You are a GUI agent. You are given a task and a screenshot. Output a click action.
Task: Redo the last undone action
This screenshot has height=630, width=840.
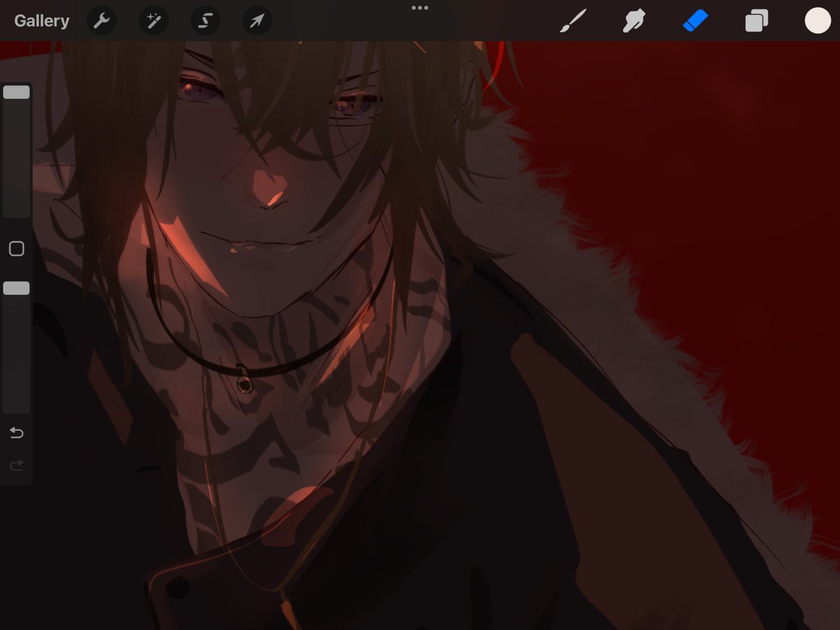pyautogui.click(x=17, y=465)
